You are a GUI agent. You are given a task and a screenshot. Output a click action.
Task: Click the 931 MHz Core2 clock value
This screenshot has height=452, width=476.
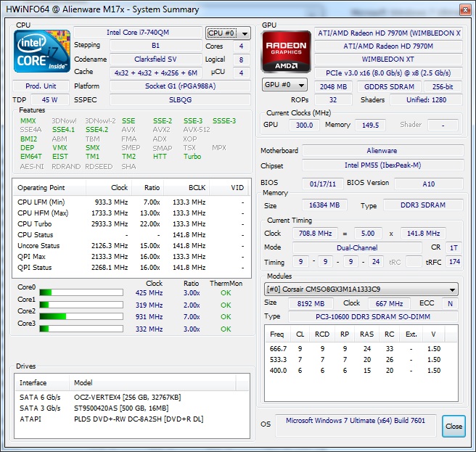pyautogui.click(x=149, y=316)
